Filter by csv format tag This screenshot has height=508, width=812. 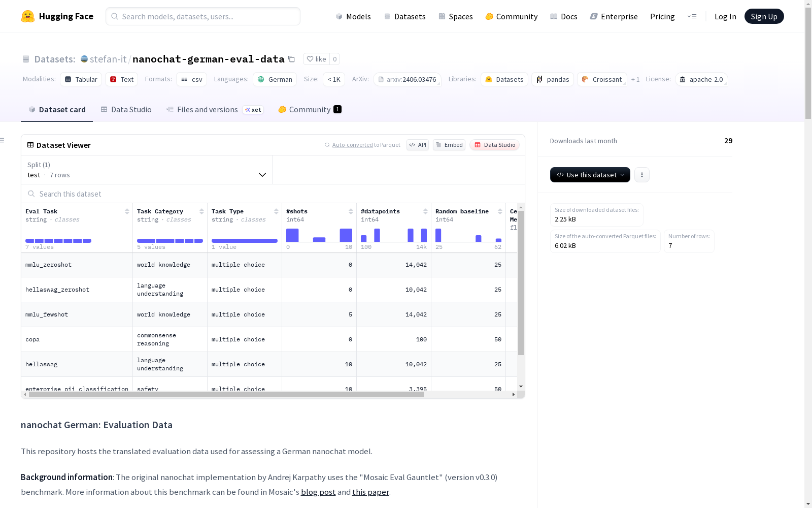click(x=191, y=79)
